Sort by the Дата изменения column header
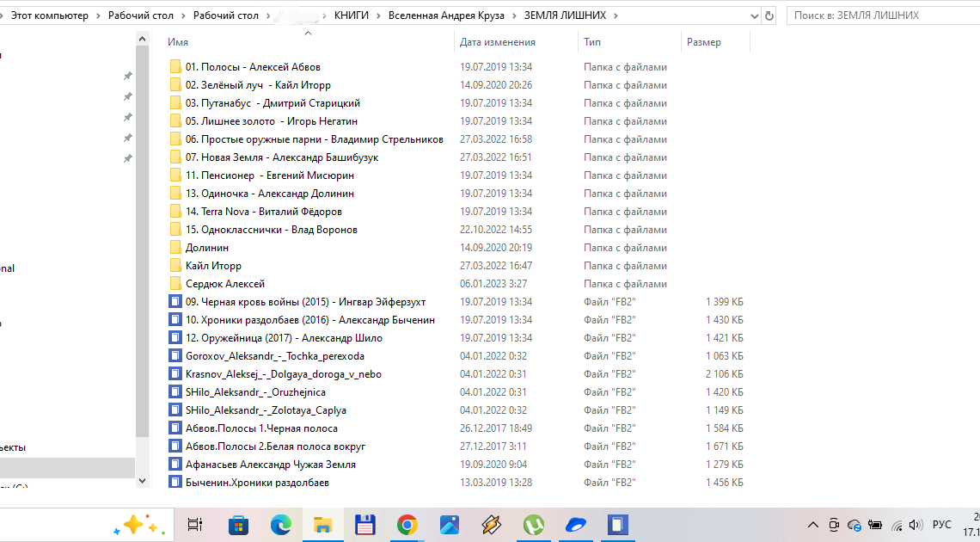This screenshot has width=980, height=542. (x=497, y=42)
